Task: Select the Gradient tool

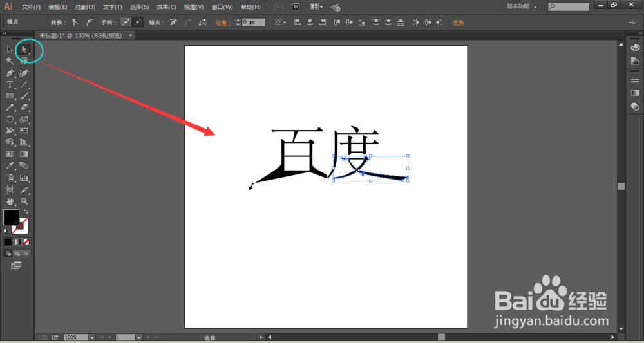Action: tap(24, 154)
